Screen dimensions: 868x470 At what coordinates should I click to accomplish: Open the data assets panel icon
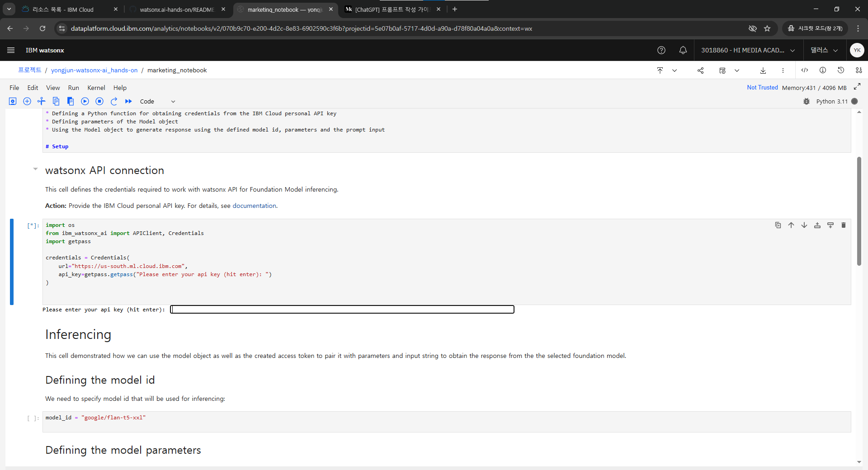coord(859,70)
